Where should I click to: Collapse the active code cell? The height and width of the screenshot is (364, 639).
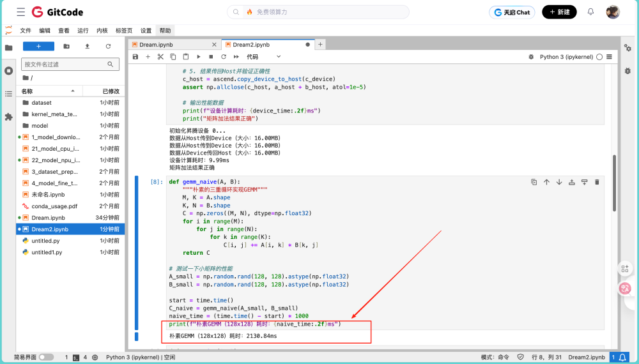tap(137, 253)
